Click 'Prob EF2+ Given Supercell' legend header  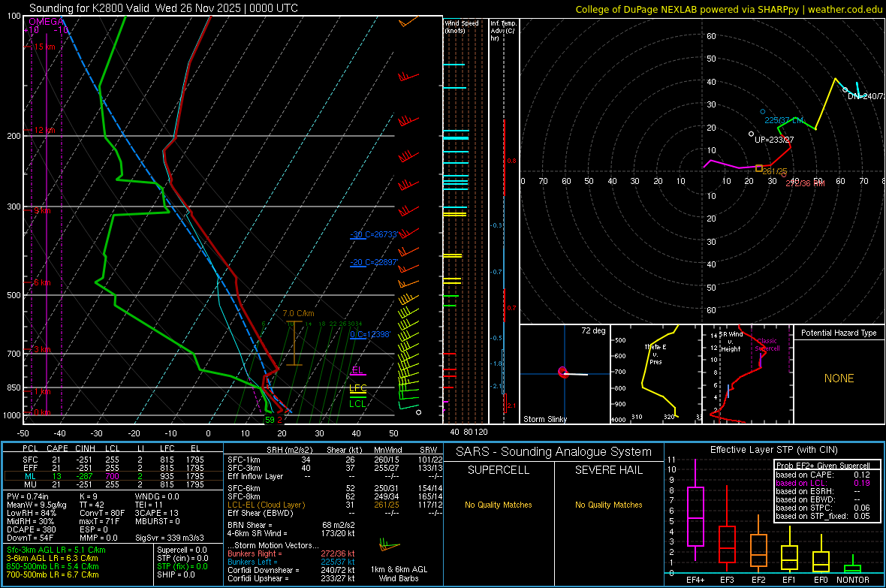(x=823, y=466)
